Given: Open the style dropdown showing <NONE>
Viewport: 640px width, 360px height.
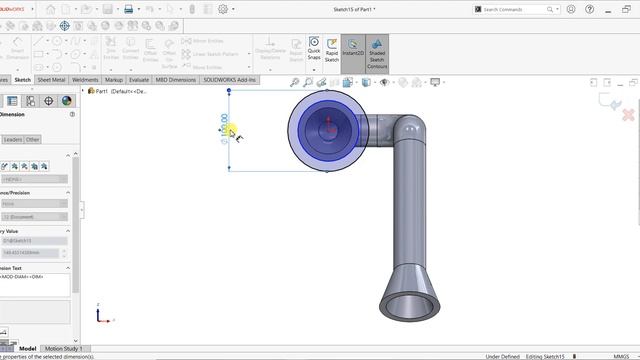Looking at the screenshot, I should click(x=34, y=179).
